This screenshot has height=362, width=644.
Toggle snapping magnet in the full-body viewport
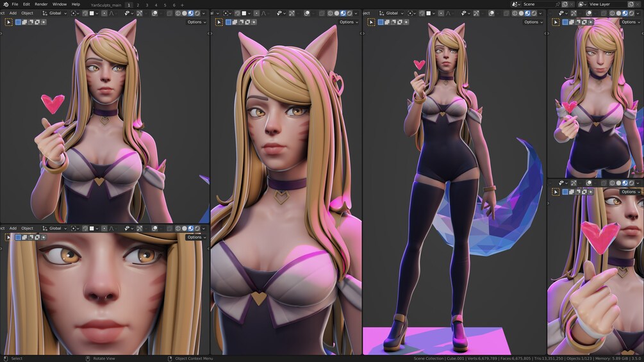pos(422,13)
